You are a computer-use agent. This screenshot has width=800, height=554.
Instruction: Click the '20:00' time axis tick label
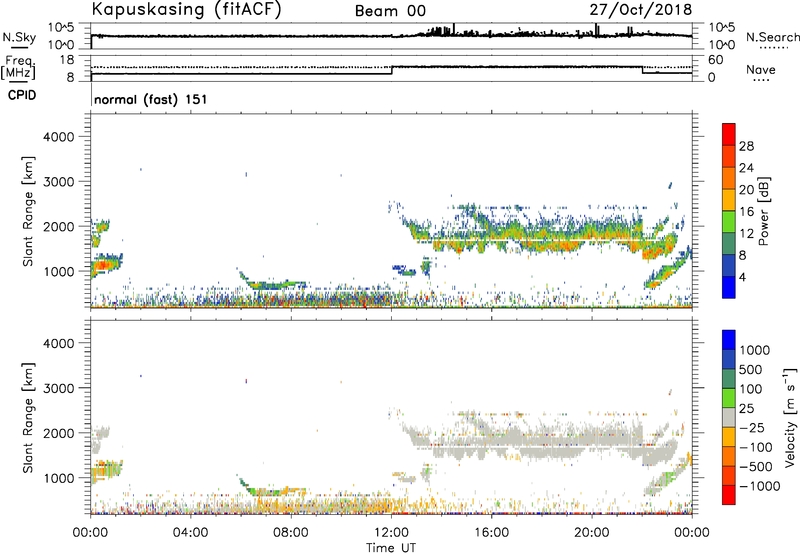pos(591,533)
